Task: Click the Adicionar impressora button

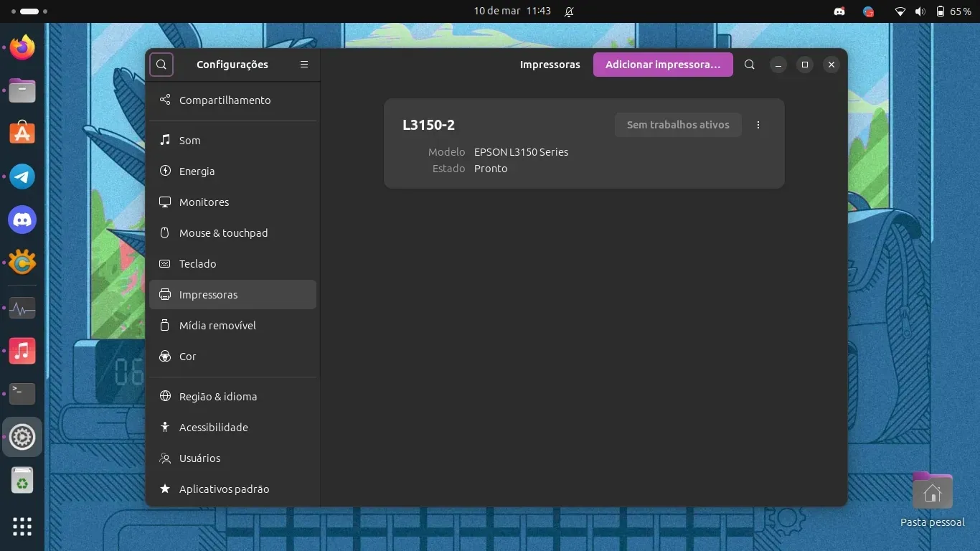Action: [x=663, y=65]
